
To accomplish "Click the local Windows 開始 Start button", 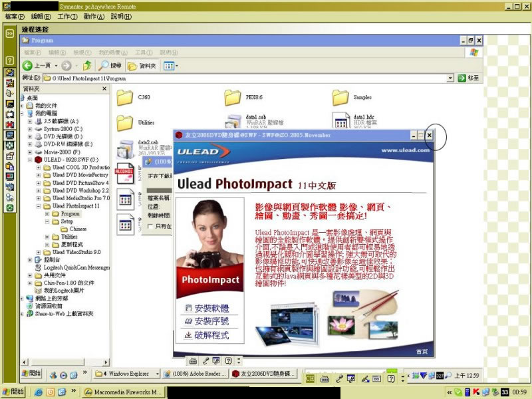I will (13, 392).
